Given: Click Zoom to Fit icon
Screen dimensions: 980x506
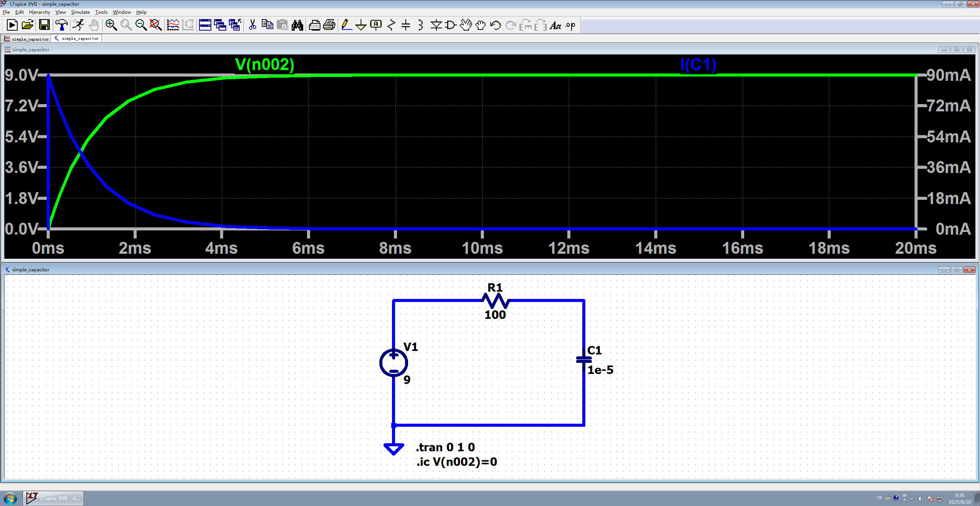Looking at the screenshot, I should pos(155,25).
